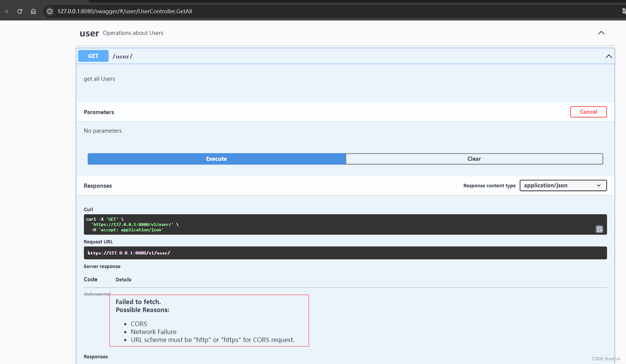Open the Response content type dropdown
The width and height of the screenshot is (626, 364).
563,185
